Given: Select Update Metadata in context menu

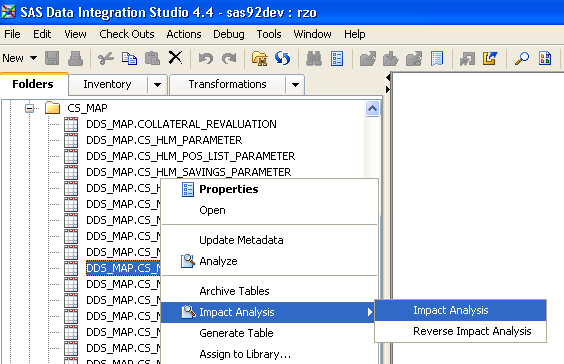Looking at the screenshot, I should [270, 240].
